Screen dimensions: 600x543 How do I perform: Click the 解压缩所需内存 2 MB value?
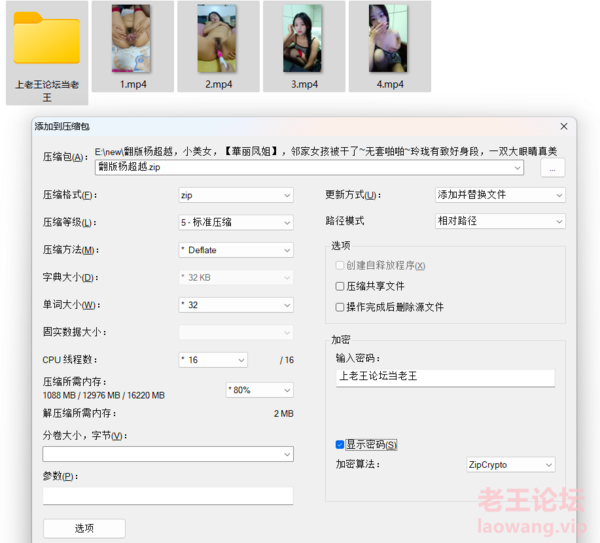(284, 414)
